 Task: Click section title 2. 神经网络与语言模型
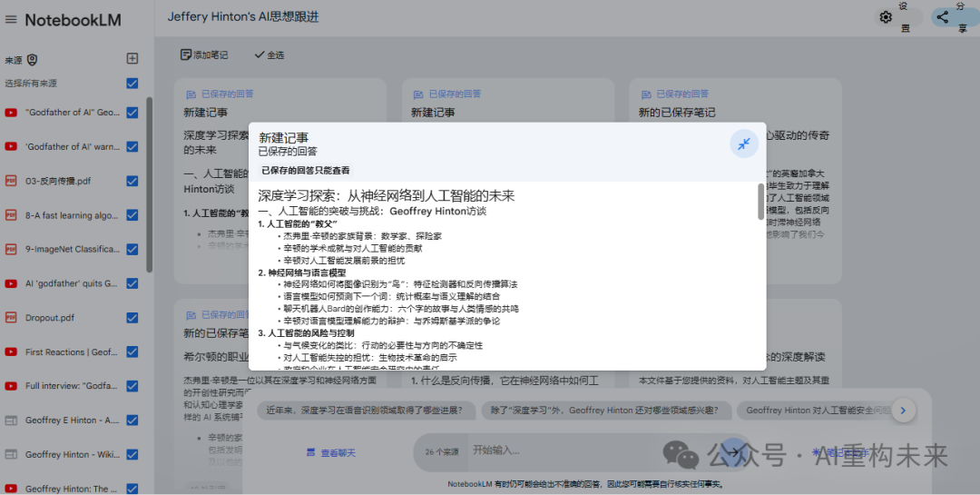[x=302, y=272]
